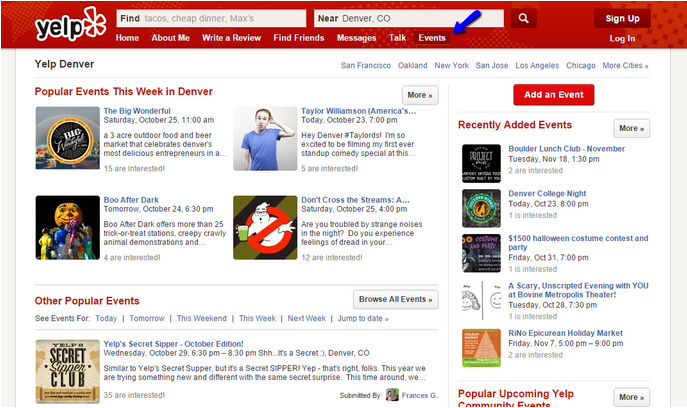Image resolution: width=687 pixels, height=408 pixels.
Task: Click the magnifying glass search button
Action: pos(524,18)
